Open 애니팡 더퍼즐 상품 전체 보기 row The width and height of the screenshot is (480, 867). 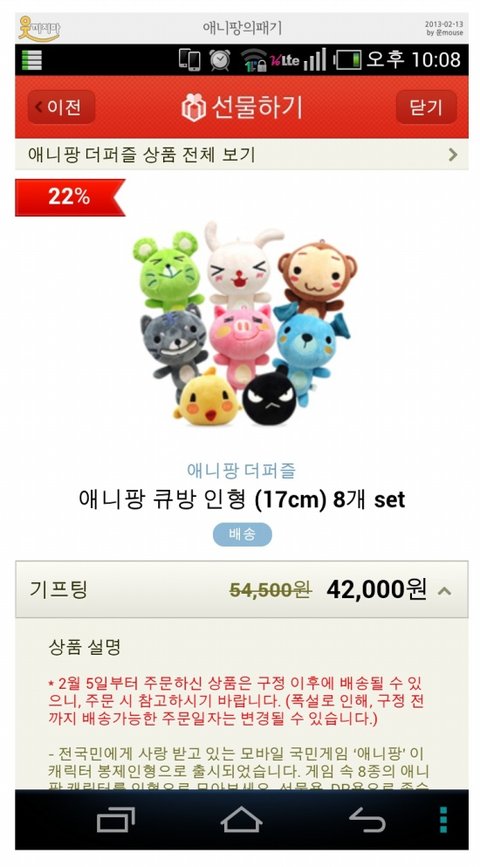coord(242,154)
